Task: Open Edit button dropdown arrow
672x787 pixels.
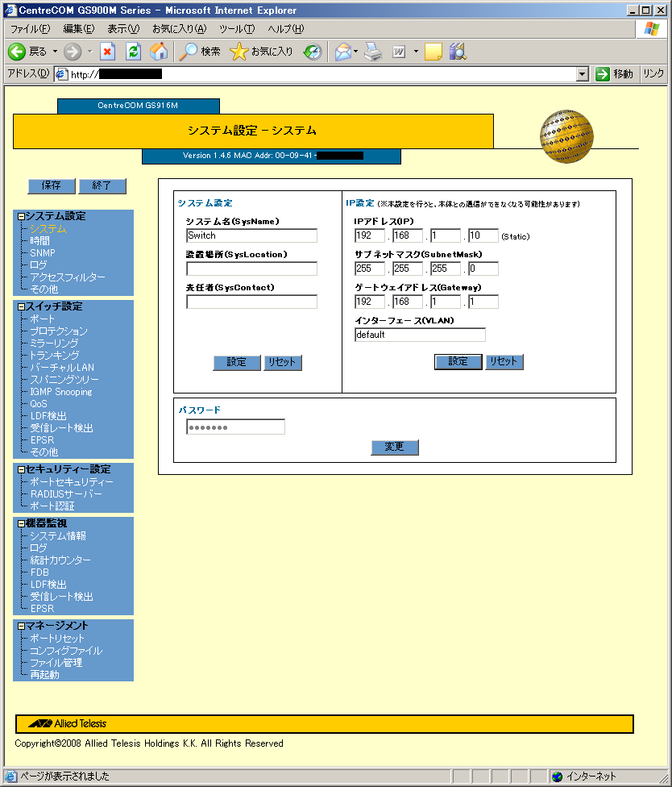Action: coord(416,51)
